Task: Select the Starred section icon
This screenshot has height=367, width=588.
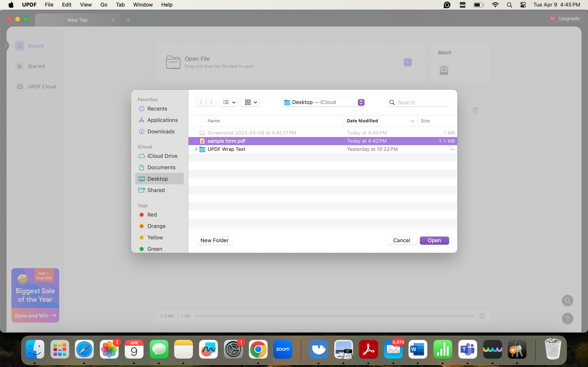Action: coord(20,66)
